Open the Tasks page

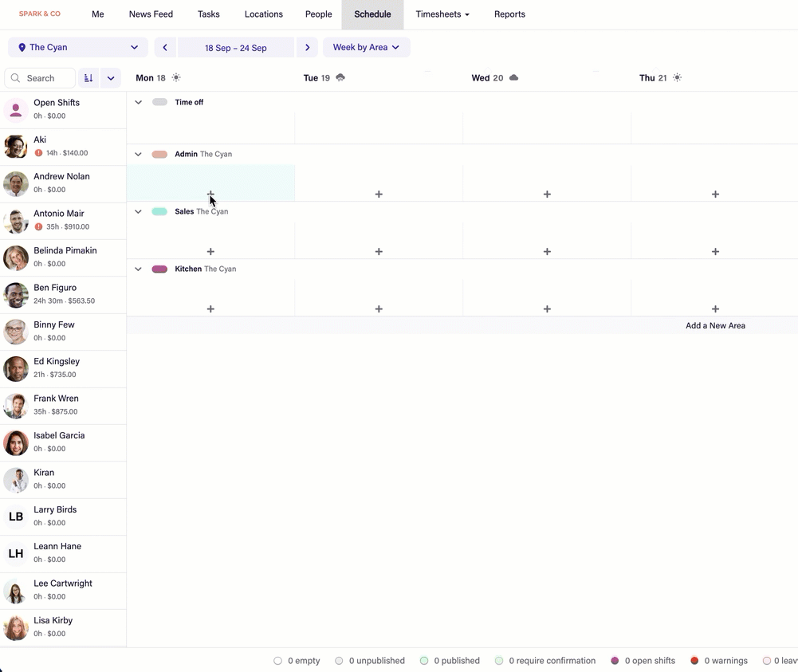[209, 14]
